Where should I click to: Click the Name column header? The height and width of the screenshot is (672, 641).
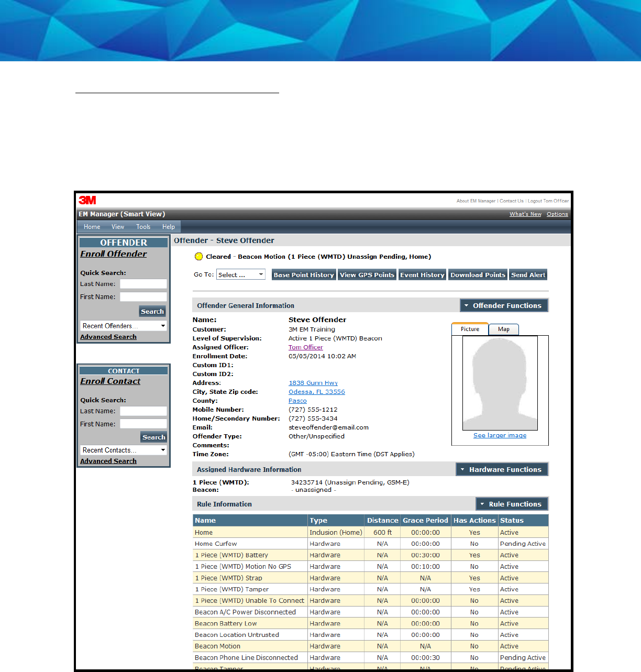pos(250,520)
